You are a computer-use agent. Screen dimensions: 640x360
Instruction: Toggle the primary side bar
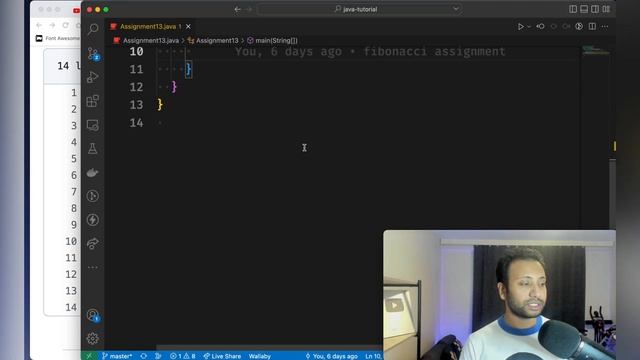pyautogui.click(x=573, y=9)
